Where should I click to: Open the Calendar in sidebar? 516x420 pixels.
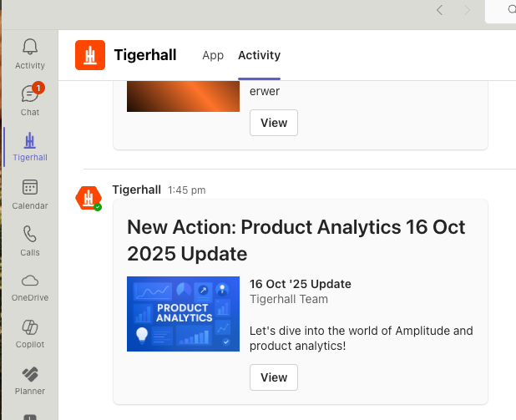(30, 195)
